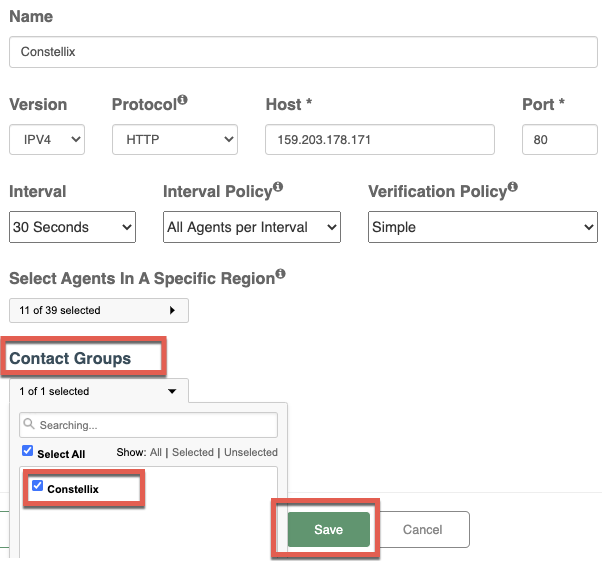Click the Contact Groups dropdown arrow
The height and width of the screenshot is (561, 602).
(172, 391)
